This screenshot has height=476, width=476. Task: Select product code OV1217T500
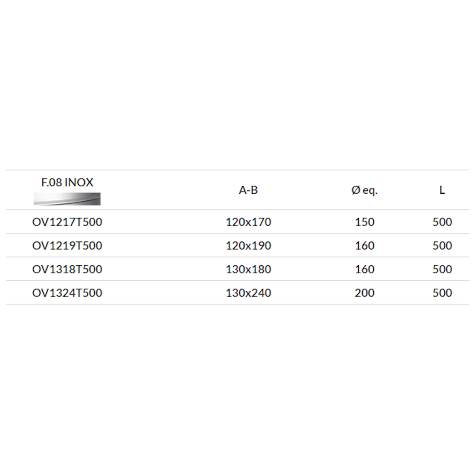pos(67,222)
